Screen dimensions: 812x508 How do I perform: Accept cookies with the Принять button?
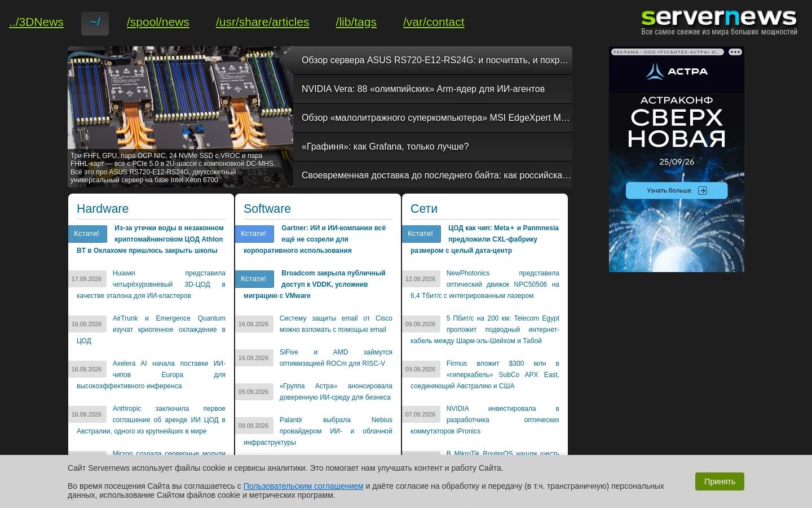[720, 481]
